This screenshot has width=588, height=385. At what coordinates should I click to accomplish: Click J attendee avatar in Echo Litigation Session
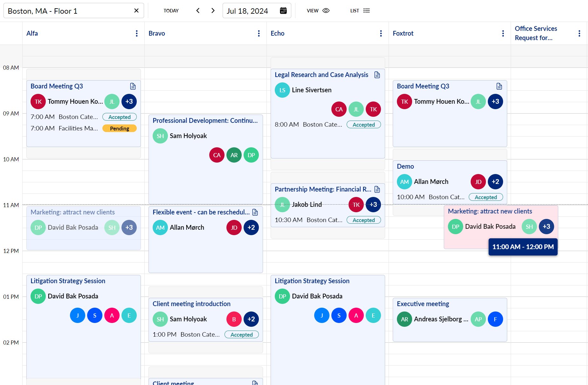[322, 315]
